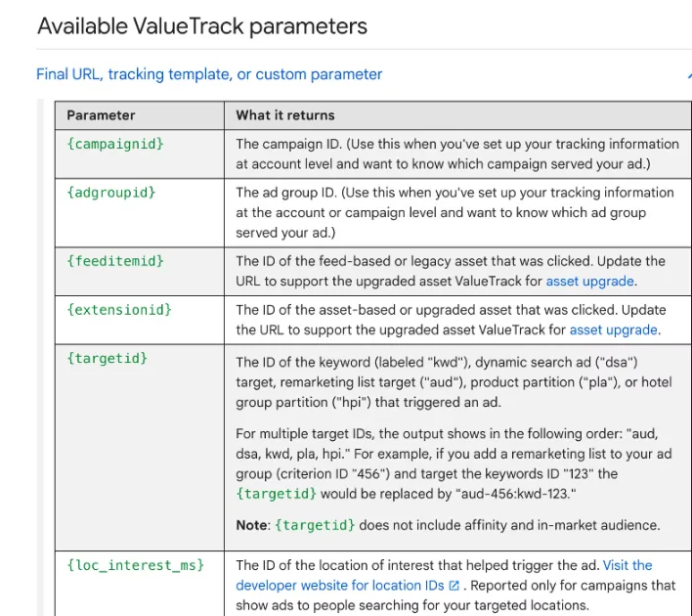The height and width of the screenshot is (616, 692).
Task: Open asset upgrade link in extensionid row
Action: click(x=613, y=330)
